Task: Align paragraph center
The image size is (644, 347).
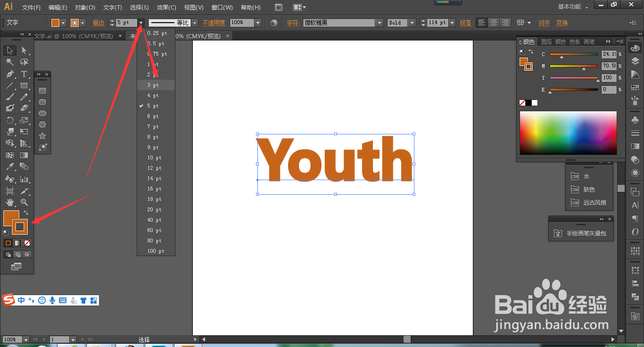Action: tap(494, 23)
